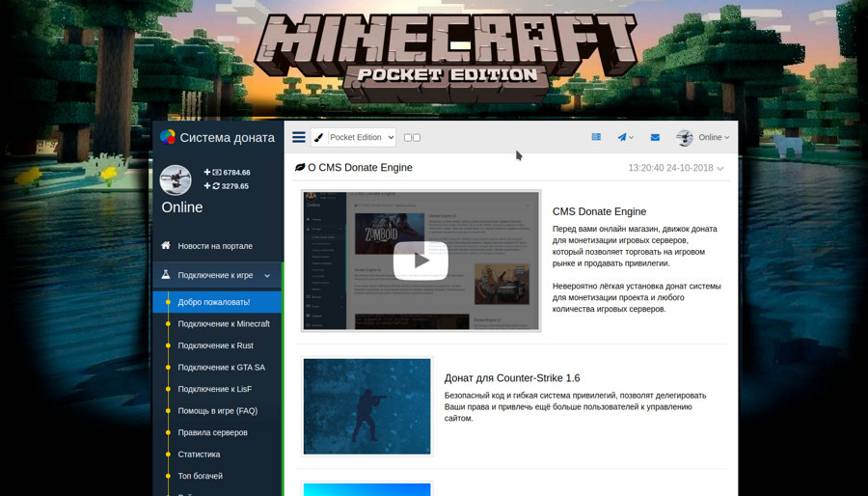
Task: Select Подключение к Minecraft in sidebar
Action: (x=223, y=324)
